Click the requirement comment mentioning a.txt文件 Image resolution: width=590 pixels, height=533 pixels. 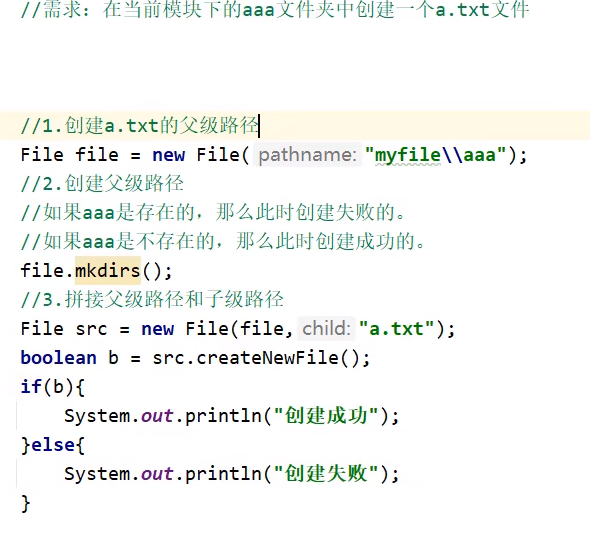pos(275,9)
